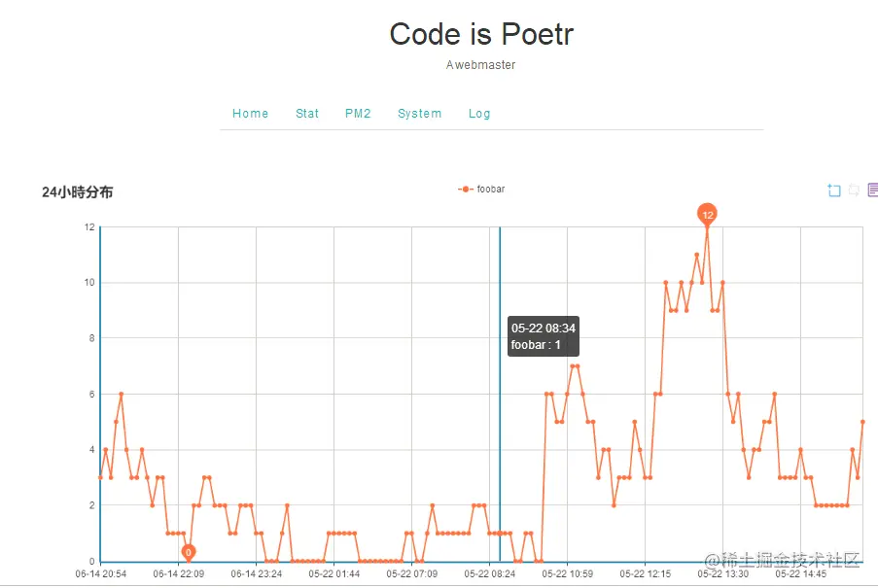Click the 06-14 20:54 x-axis label

pyautogui.click(x=101, y=574)
